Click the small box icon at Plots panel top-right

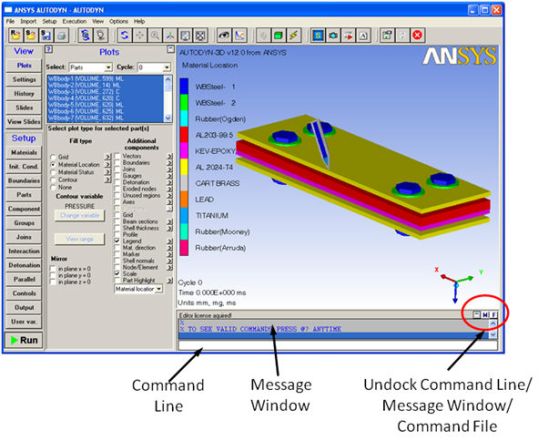tap(170, 49)
